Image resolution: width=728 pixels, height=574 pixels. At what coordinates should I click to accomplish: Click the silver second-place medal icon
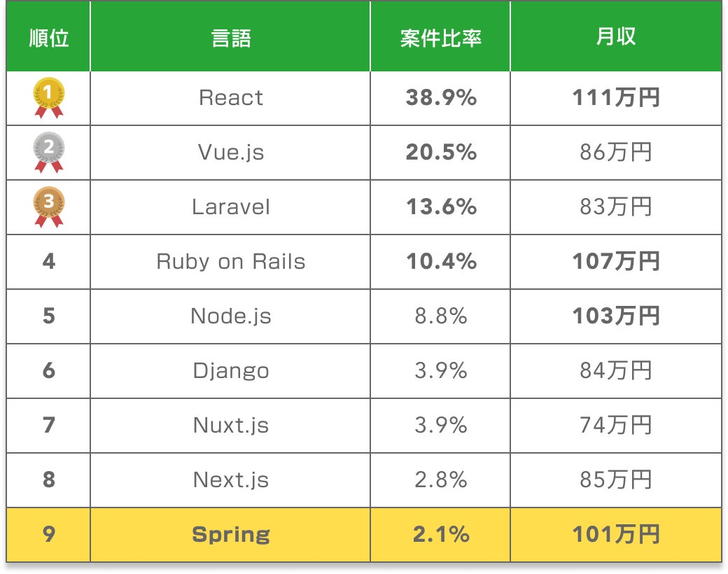point(49,152)
